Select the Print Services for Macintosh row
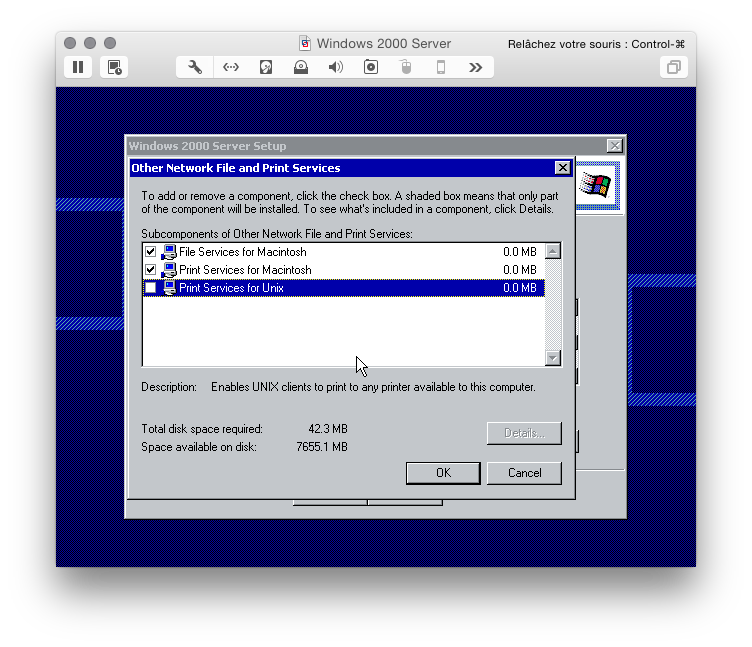The height and width of the screenshot is (647, 752). click(x=344, y=270)
